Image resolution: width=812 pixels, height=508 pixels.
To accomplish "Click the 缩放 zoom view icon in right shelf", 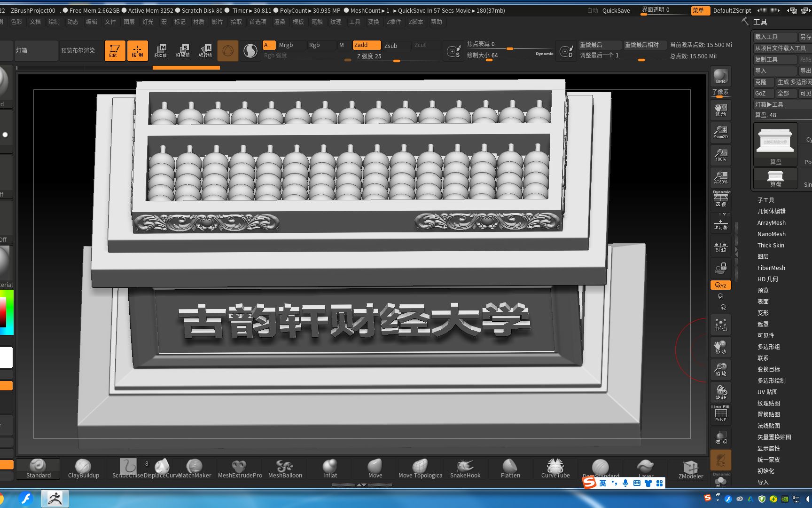I will (x=720, y=369).
